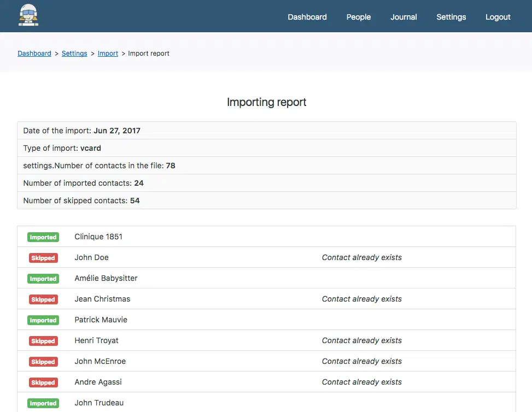Click 'Contact already exists' beside Henri Troyat
Viewport: 532px width, 412px height.
point(361,340)
